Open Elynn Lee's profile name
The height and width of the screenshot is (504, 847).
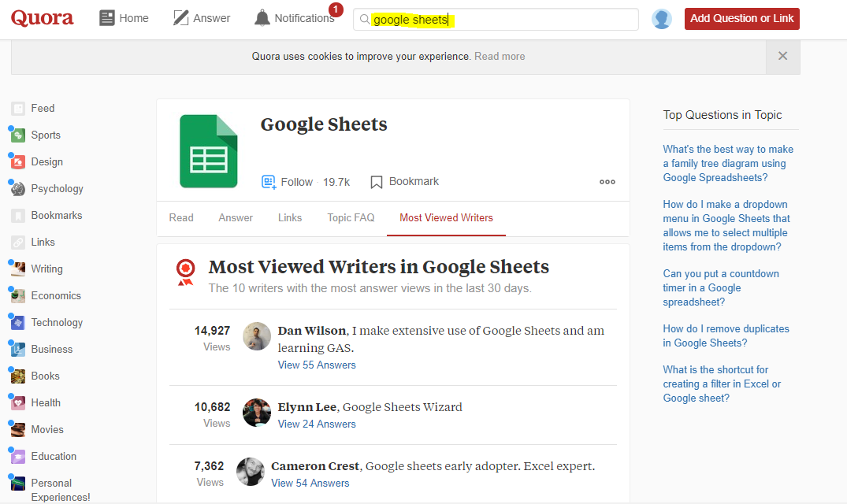(306, 407)
